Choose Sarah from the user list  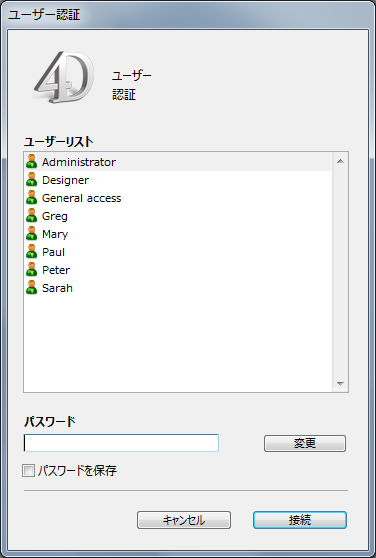tap(57, 288)
